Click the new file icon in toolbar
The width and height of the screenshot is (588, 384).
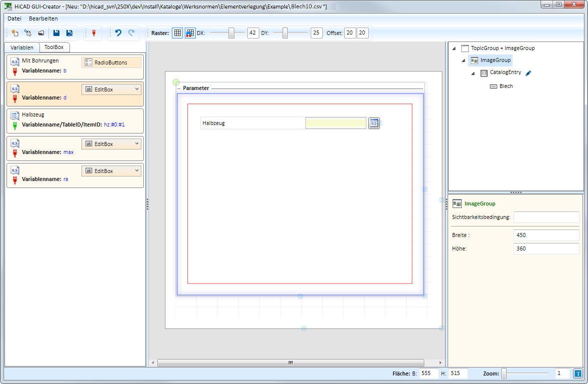[15, 33]
